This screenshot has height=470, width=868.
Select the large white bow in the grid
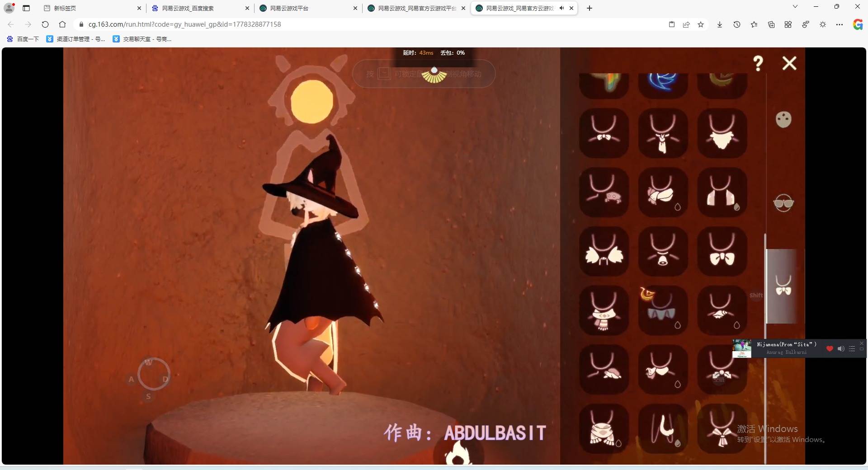[x=722, y=251]
